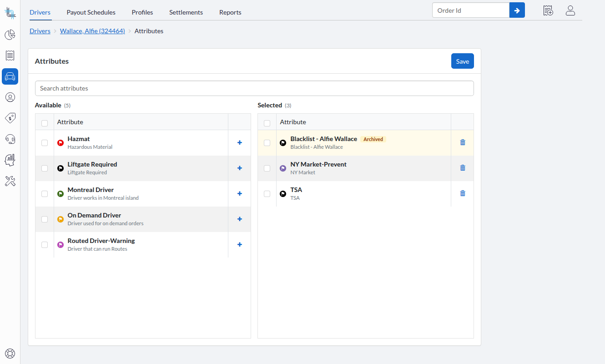This screenshot has width=605, height=364.
Task: Open the price tag sidebar icon
Action: pyautogui.click(x=10, y=118)
